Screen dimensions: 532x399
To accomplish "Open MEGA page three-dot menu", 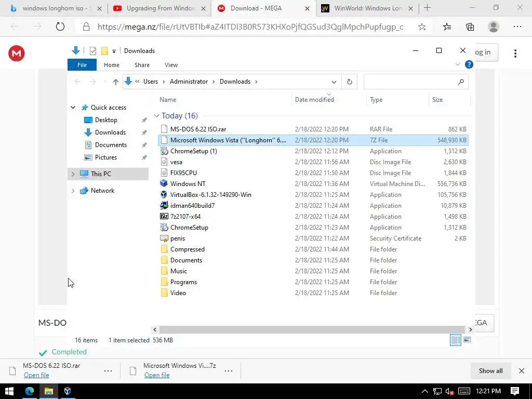I will point(515,54).
